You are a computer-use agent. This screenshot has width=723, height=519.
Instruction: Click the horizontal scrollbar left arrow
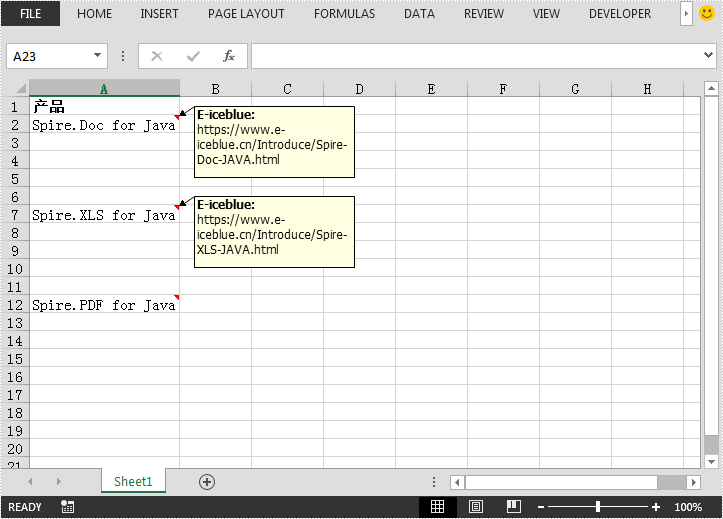[x=457, y=483]
